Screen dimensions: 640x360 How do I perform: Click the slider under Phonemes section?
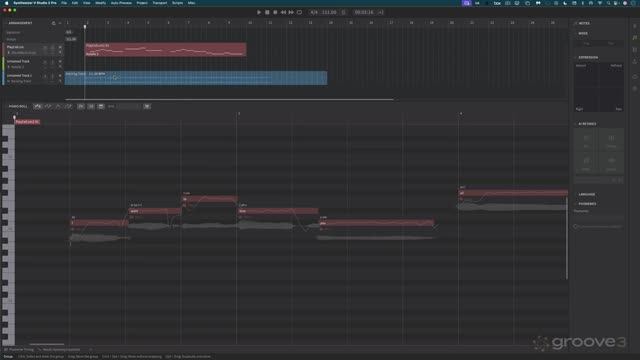click(x=598, y=227)
